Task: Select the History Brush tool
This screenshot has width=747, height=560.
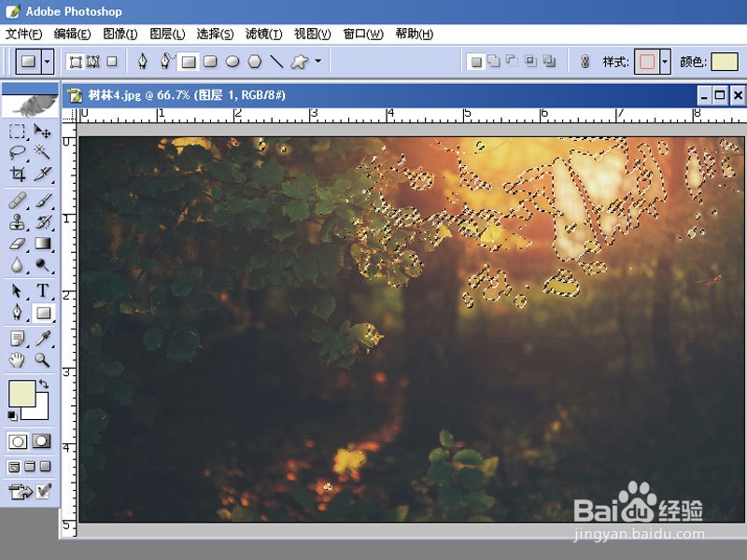Action: tap(42, 222)
